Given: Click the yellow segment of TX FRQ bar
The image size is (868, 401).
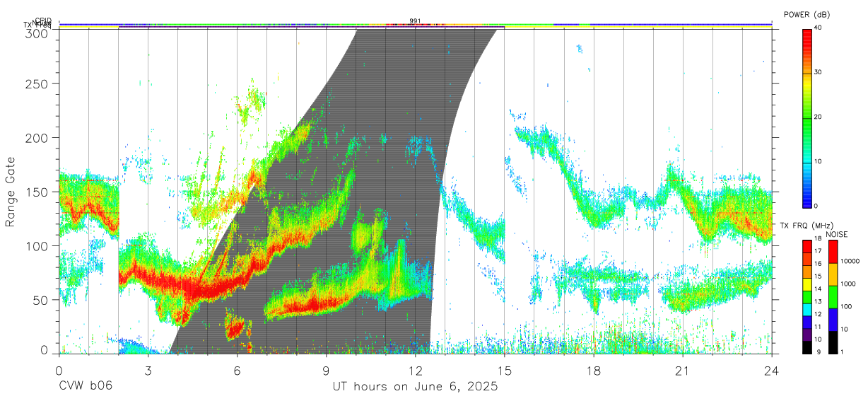Looking at the screenshot, I should point(807,284).
